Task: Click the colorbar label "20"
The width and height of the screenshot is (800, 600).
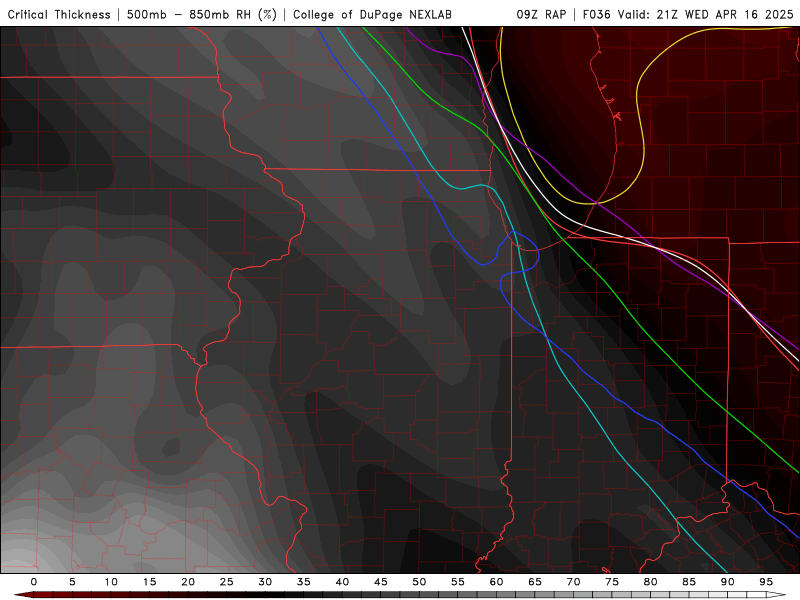Action: click(188, 582)
